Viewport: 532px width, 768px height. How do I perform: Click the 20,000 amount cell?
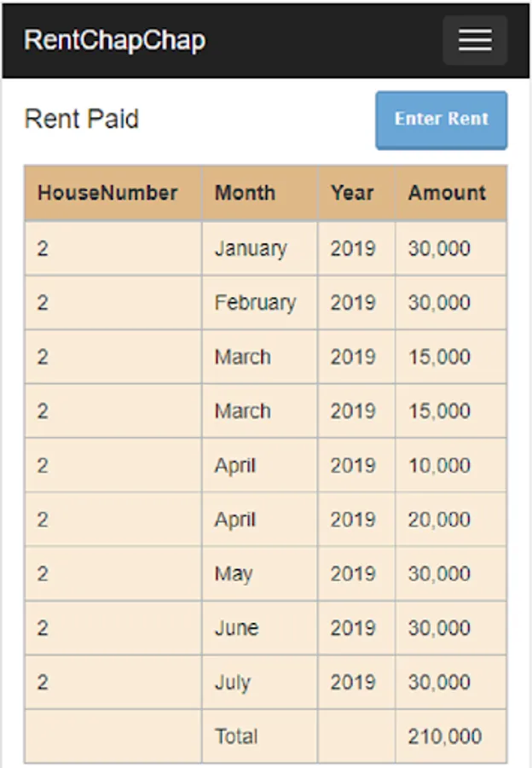(439, 520)
